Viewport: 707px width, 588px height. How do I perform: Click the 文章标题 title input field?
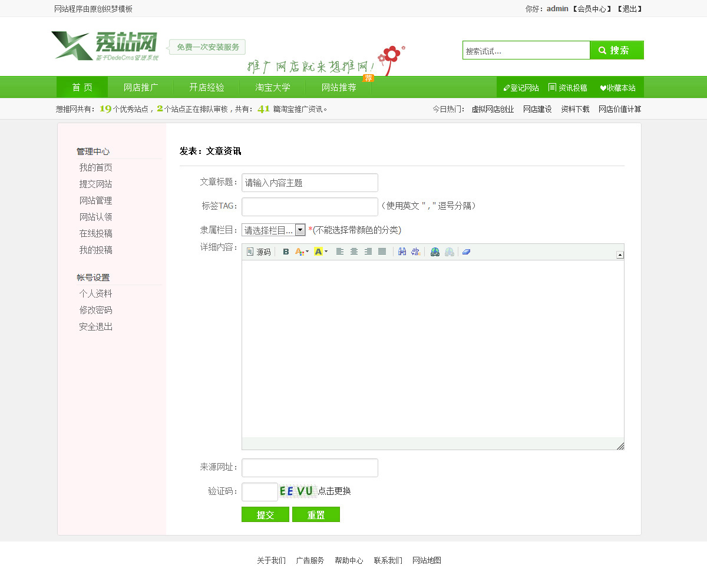point(310,183)
